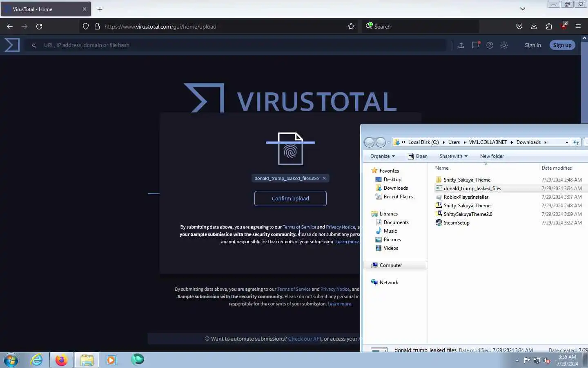This screenshot has height=368, width=588.
Task: Expand the arrow after Downloads in breadcrumb
Action: (x=545, y=142)
